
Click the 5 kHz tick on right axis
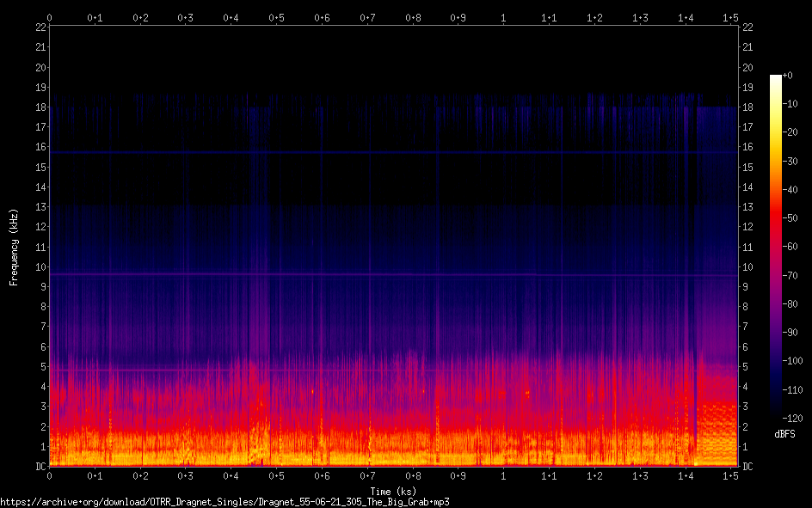(x=747, y=367)
